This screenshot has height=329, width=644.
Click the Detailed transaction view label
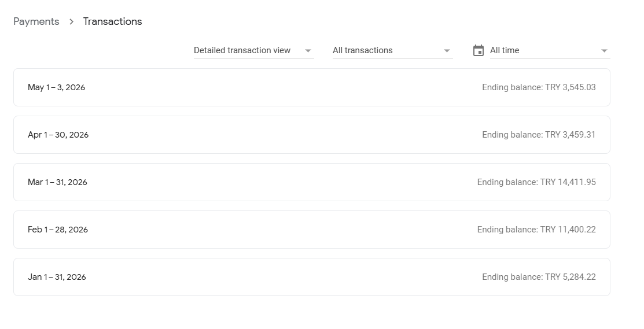point(242,50)
